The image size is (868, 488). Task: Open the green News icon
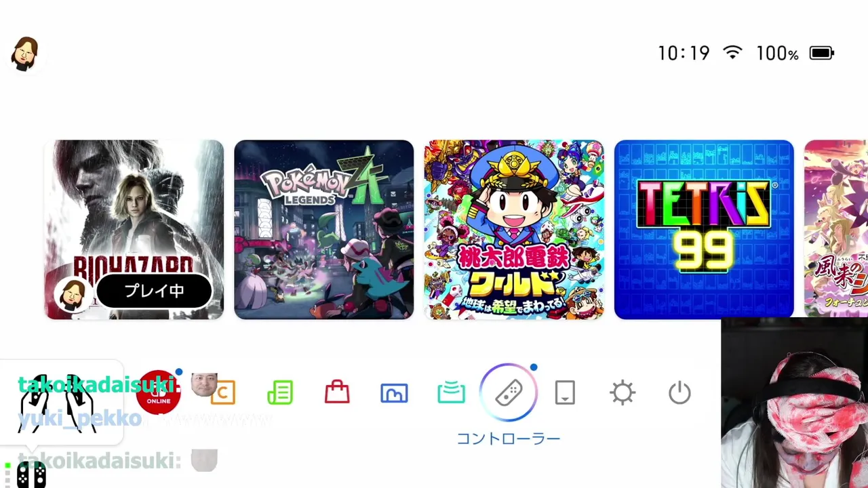click(x=280, y=392)
